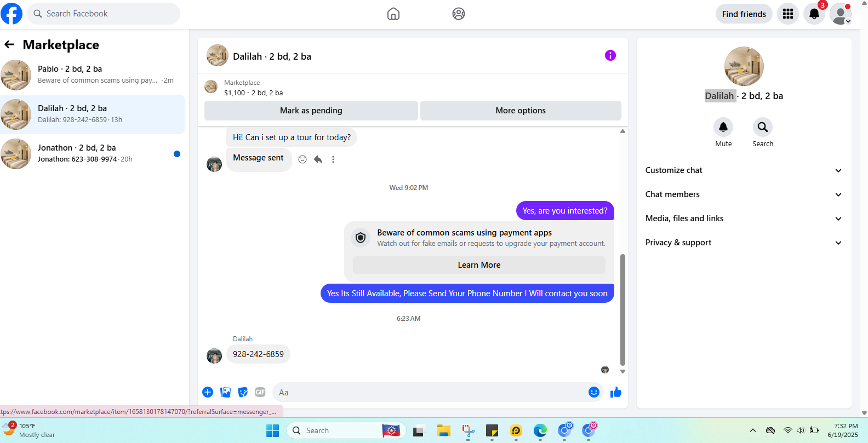The image size is (868, 443).
Task: Click the '928-242-6859' message bubble
Action: (258, 354)
